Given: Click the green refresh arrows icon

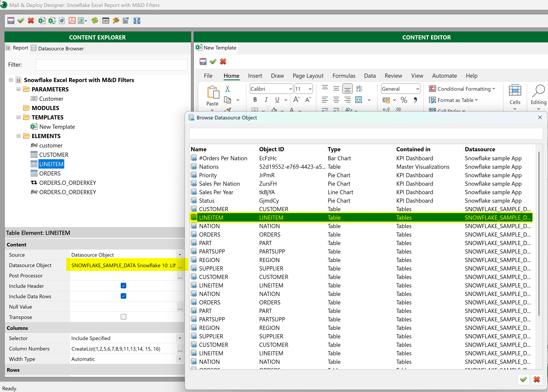Looking at the screenshot, I should [95, 21].
